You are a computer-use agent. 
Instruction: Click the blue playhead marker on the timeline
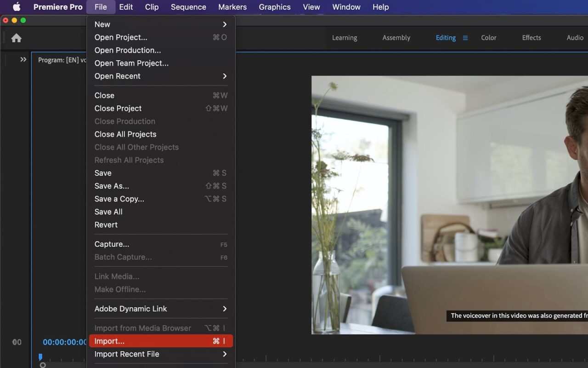[x=40, y=357]
